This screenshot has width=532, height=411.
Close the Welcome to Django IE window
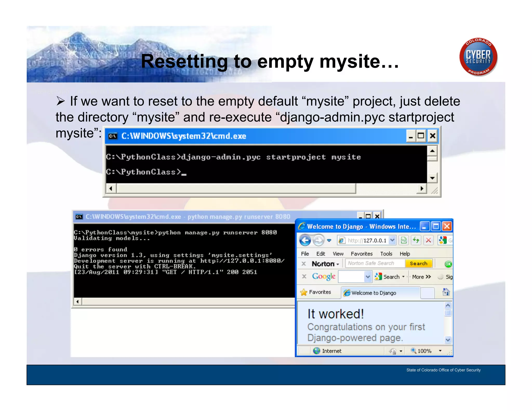click(x=447, y=226)
